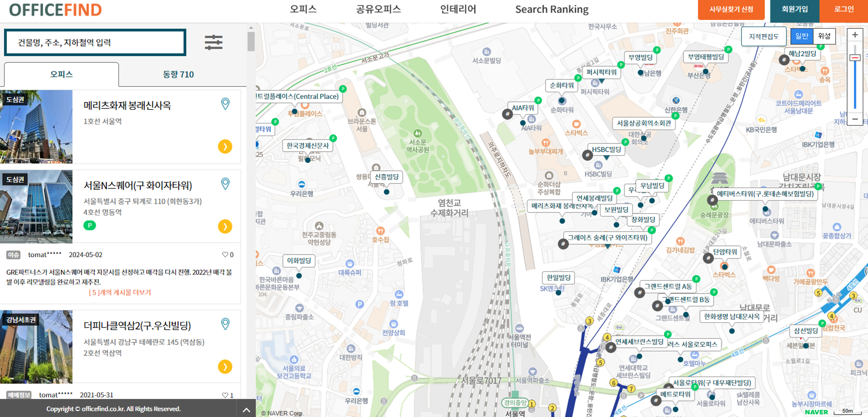Click the hash marker beside HSBC빌딩

tap(587, 155)
